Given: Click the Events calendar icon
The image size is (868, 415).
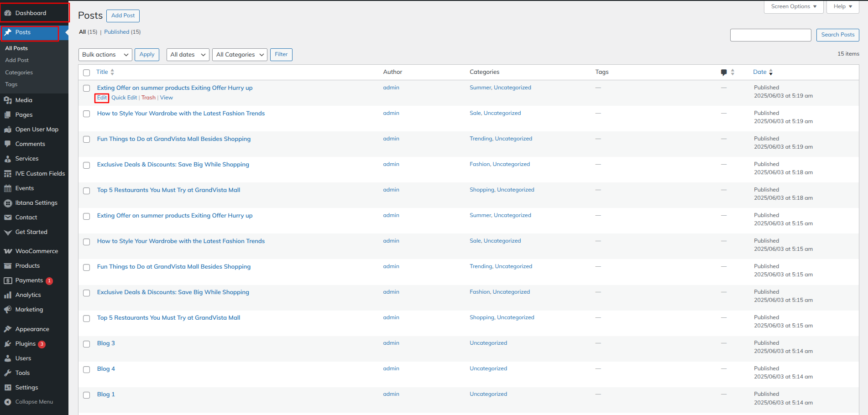Looking at the screenshot, I should point(8,188).
